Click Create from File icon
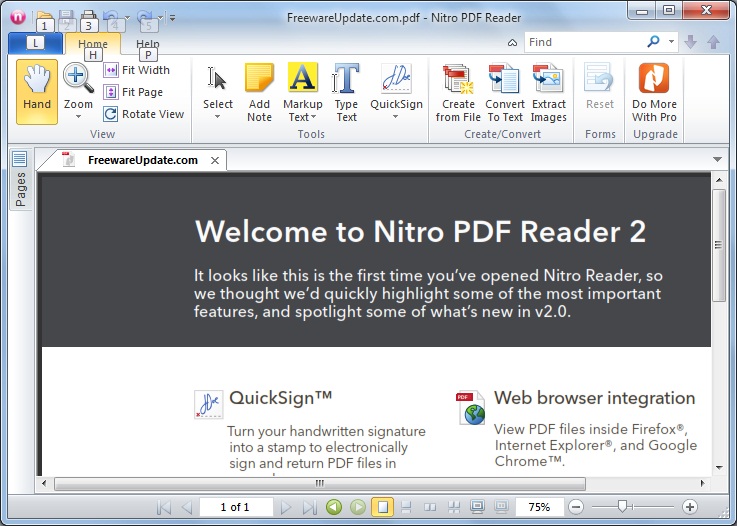The image size is (737, 526). click(458, 79)
